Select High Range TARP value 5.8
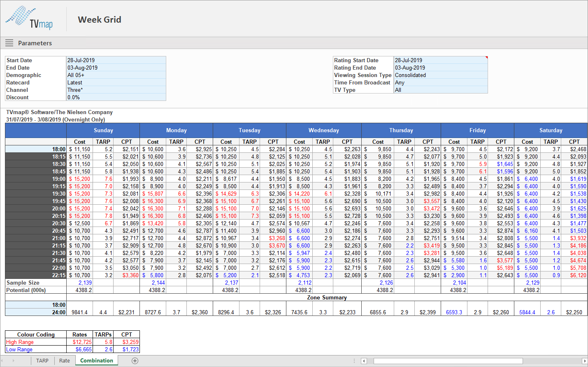The image size is (588, 367). [x=103, y=342]
